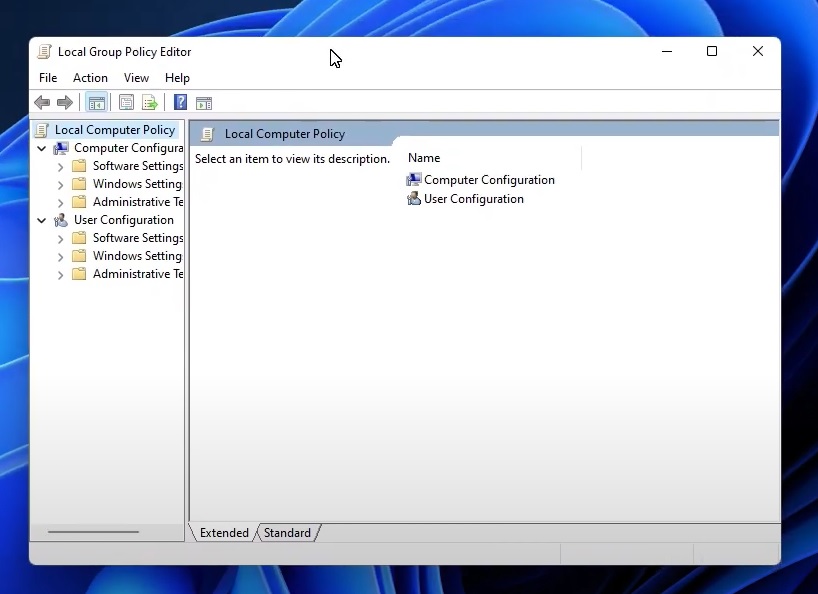Click the Back arrow toolbar icon
Image resolution: width=818 pixels, height=594 pixels.
coord(42,102)
